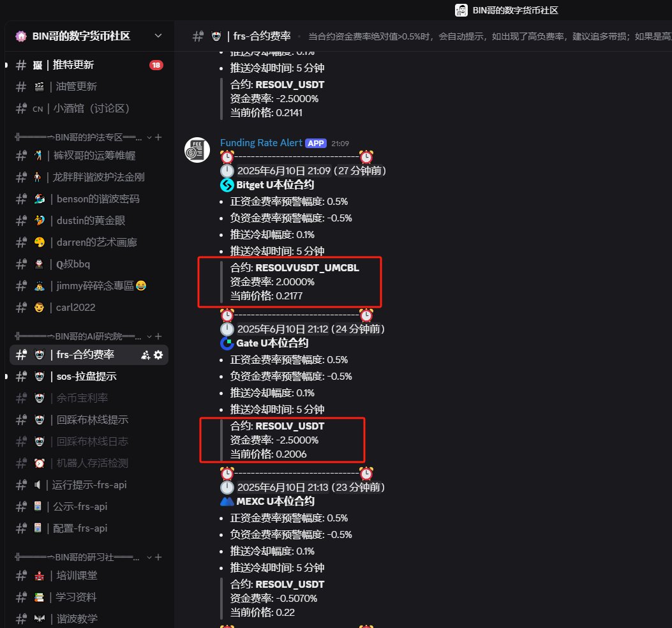672x628 pixels.
Task: Click the plus icon beside BIN哥的护法专区 category
Action: pos(158,137)
